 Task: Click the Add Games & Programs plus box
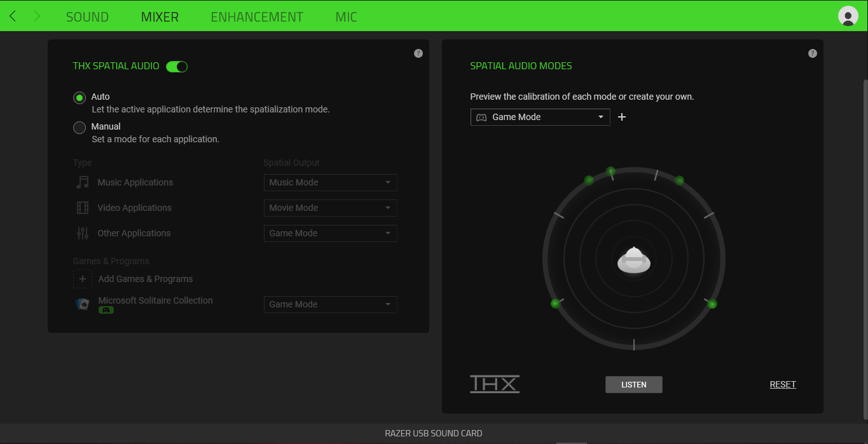coord(83,279)
